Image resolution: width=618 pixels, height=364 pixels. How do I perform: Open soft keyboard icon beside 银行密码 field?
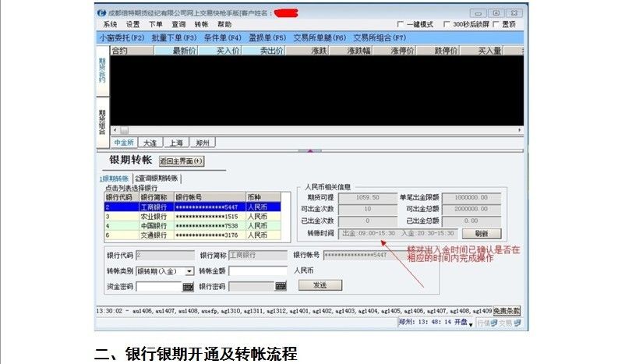[x=280, y=287]
